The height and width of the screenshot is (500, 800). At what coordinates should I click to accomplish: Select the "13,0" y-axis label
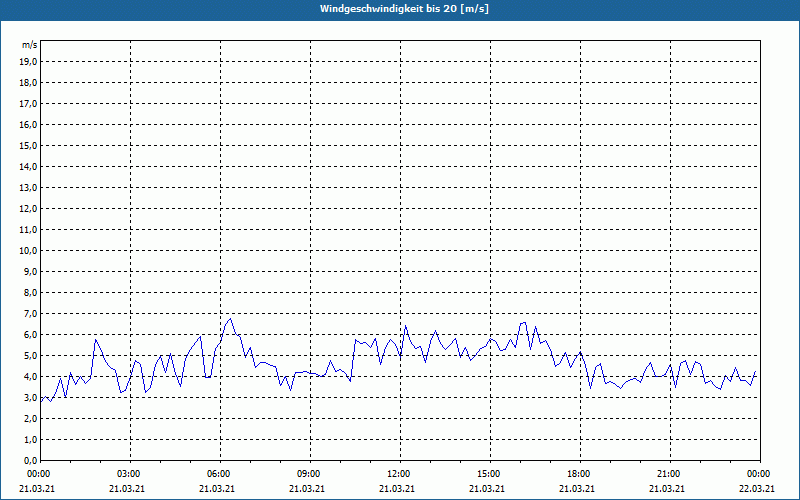(x=28, y=188)
